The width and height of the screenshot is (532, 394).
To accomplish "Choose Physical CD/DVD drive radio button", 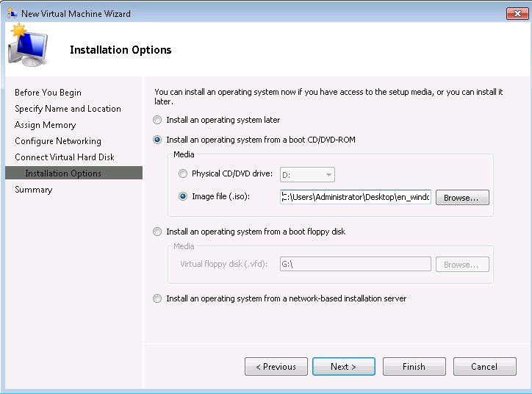I will point(183,174).
